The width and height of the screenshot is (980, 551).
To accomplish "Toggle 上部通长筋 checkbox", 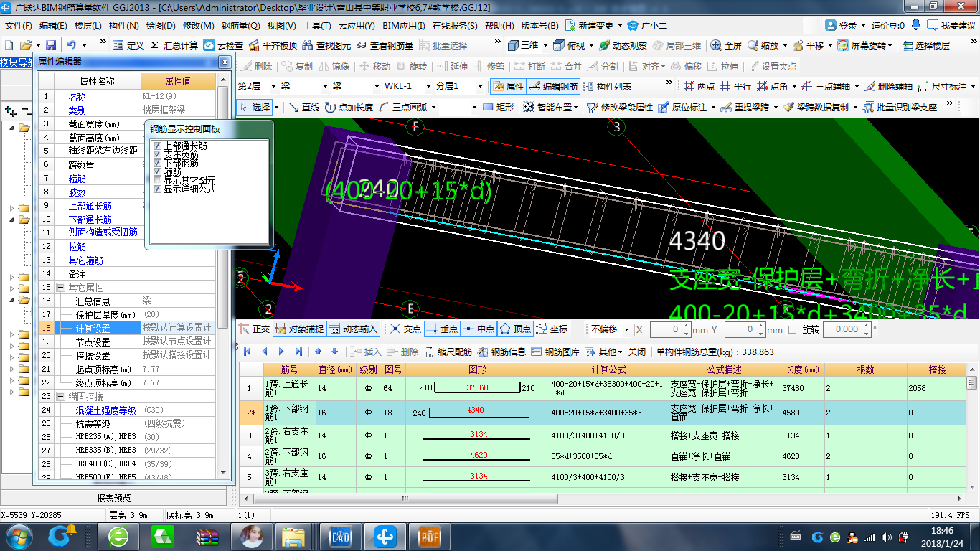I will [157, 146].
